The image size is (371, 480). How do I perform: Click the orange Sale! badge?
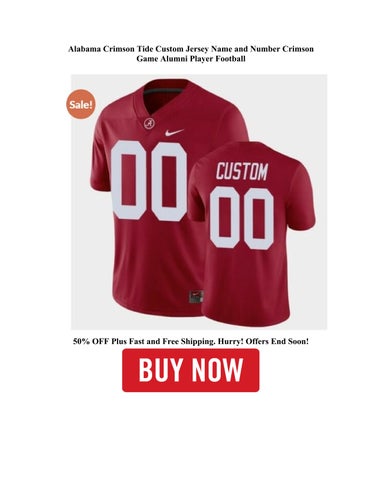point(80,104)
